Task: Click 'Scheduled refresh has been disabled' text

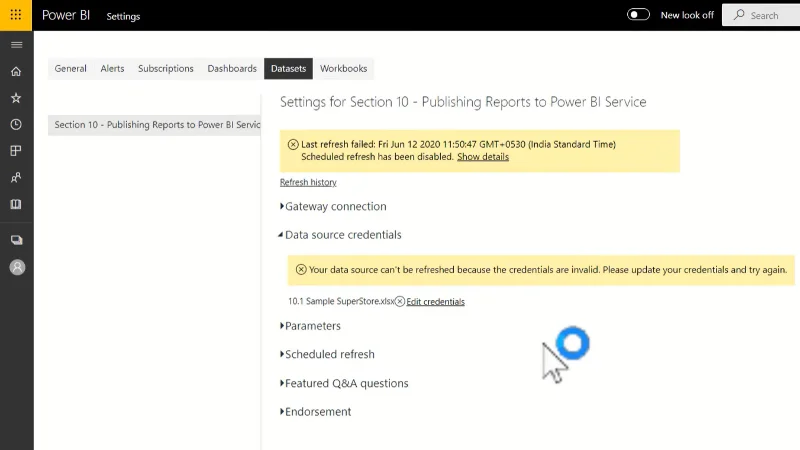Action: coord(377,157)
